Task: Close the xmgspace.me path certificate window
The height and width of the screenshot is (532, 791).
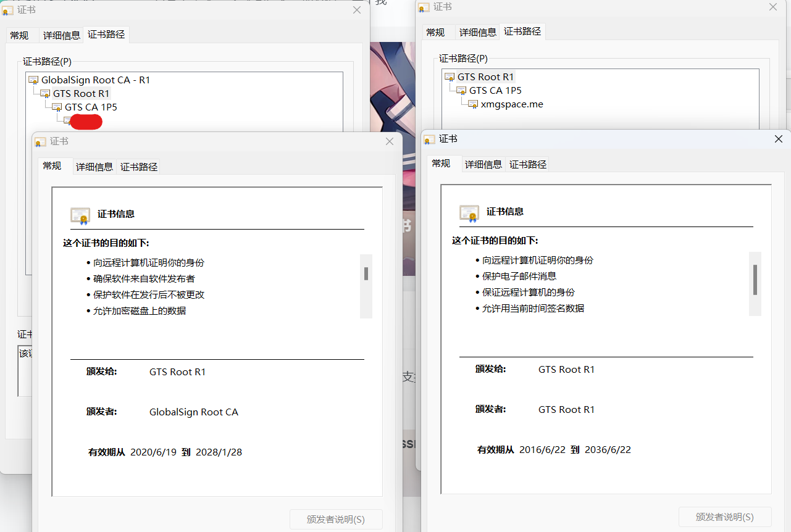Action: point(773,7)
